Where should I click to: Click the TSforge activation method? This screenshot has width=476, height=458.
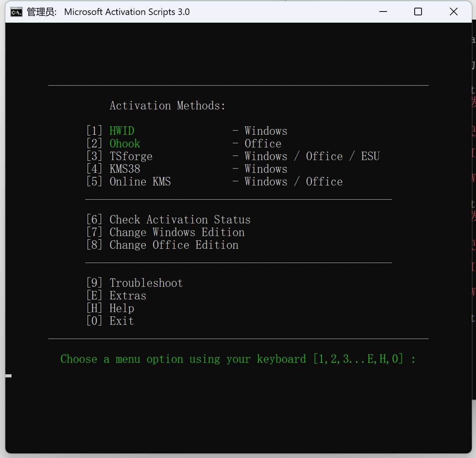[131, 156]
